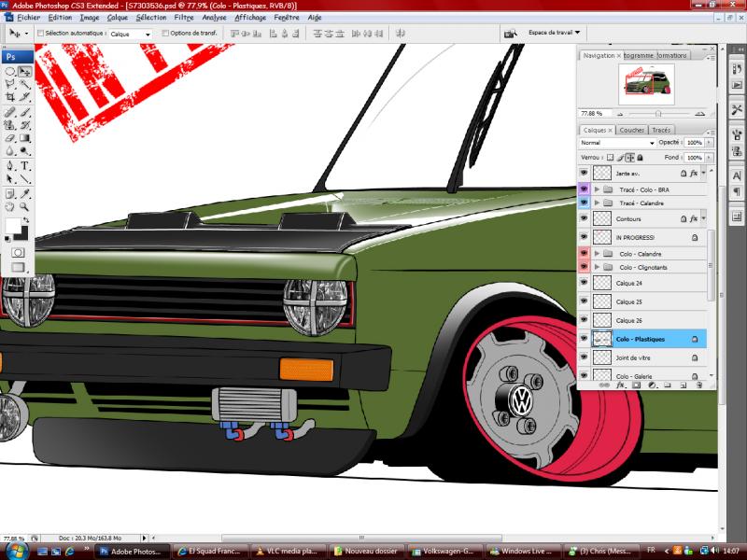Open the Opacité slider arrow
Screen dimensions: 747x560
709,143
